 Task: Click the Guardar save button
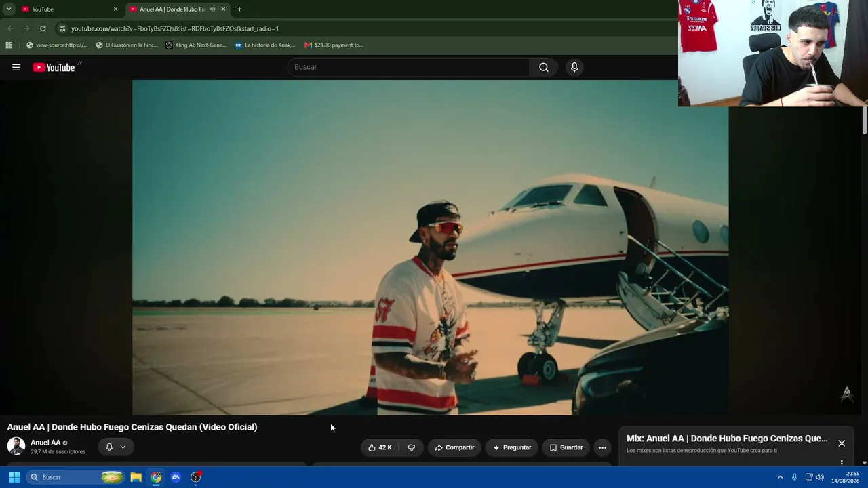pos(566,447)
